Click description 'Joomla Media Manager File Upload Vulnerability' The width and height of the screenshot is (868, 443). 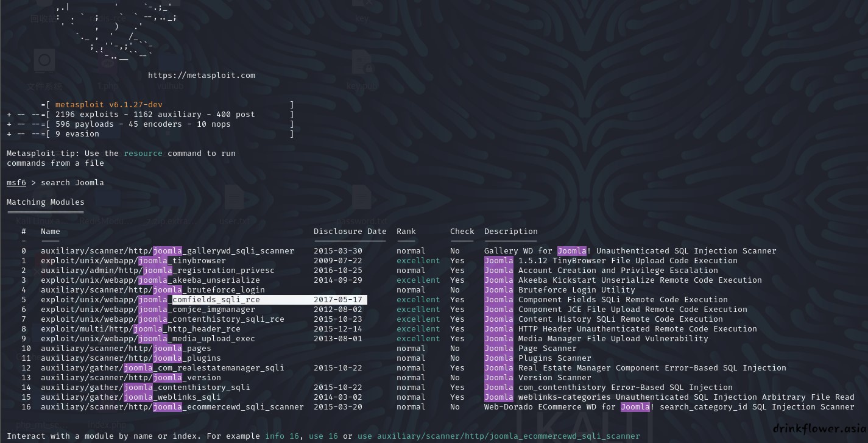tap(596, 339)
